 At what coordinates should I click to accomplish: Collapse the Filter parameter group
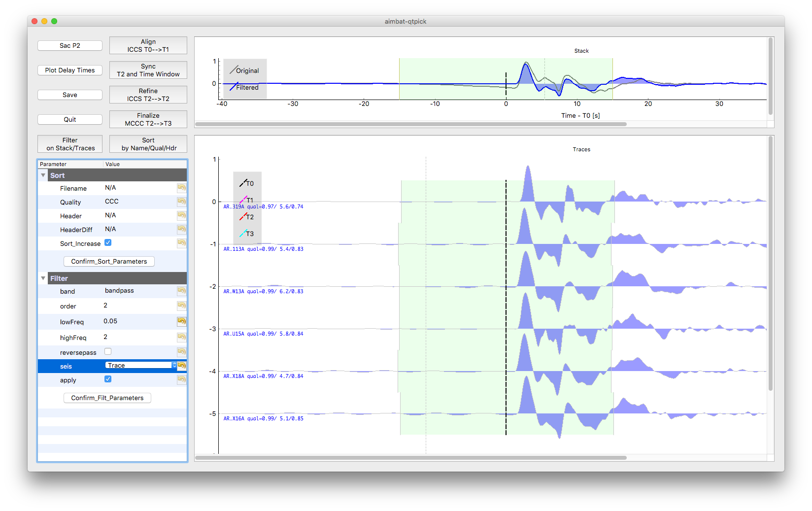43,278
